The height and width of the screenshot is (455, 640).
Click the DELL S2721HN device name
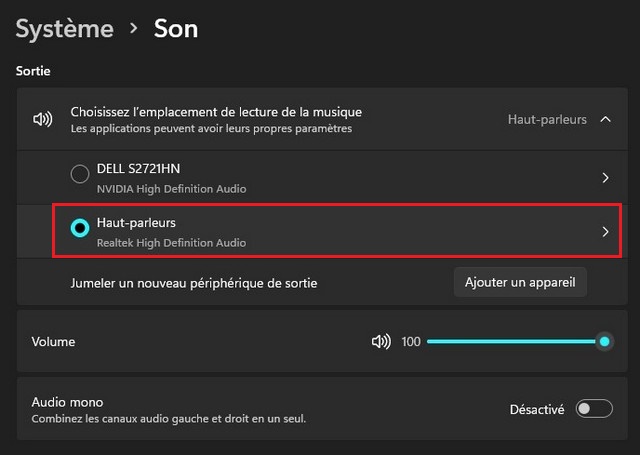(x=138, y=169)
